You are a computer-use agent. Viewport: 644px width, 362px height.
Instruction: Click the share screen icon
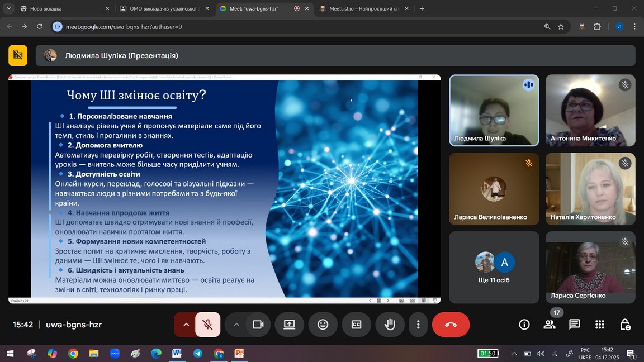coord(289,325)
